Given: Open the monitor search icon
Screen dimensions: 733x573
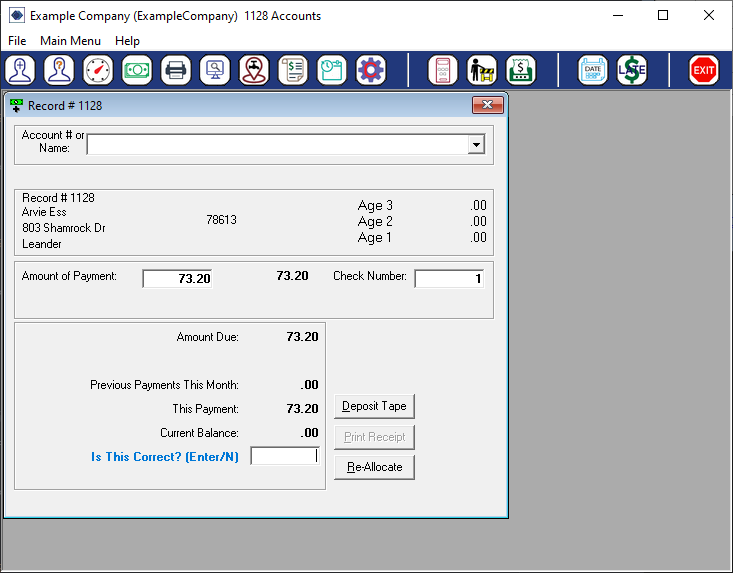Looking at the screenshot, I should (x=215, y=70).
